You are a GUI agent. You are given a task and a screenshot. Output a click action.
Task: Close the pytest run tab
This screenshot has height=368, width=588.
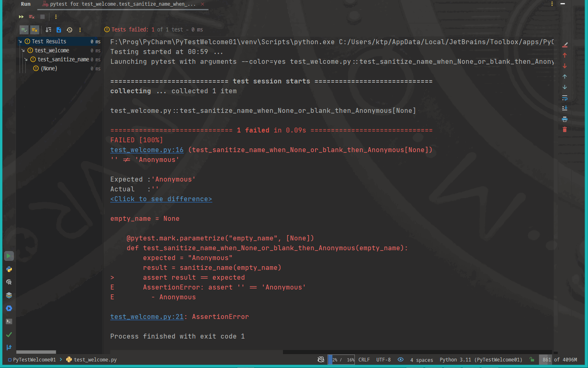[203, 4]
